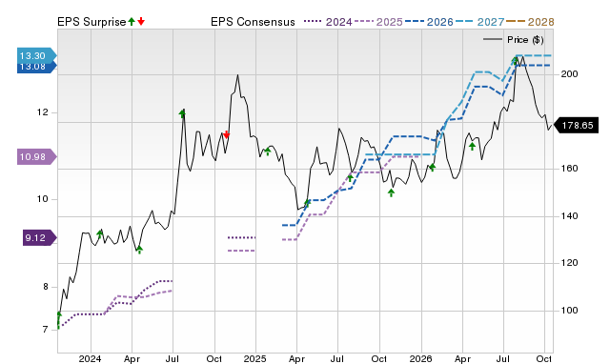
Task: Select the green surprise arrow at the July 2026 peak
Action: point(516,60)
